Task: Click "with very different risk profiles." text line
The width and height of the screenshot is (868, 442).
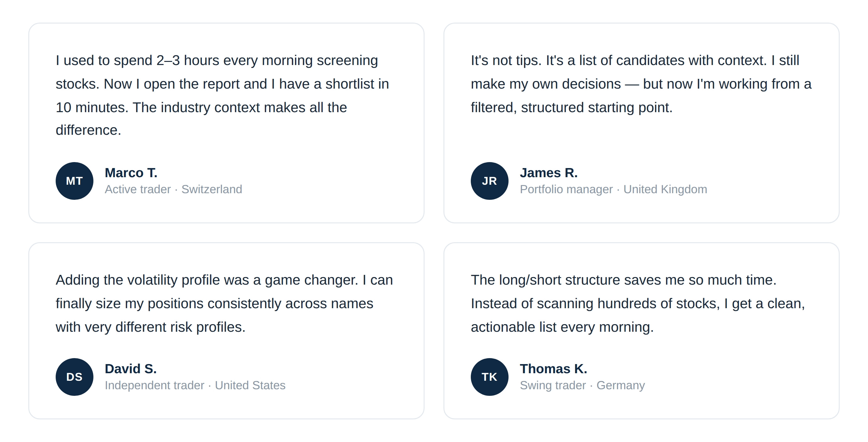Action: pyautogui.click(x=151, y=327)
